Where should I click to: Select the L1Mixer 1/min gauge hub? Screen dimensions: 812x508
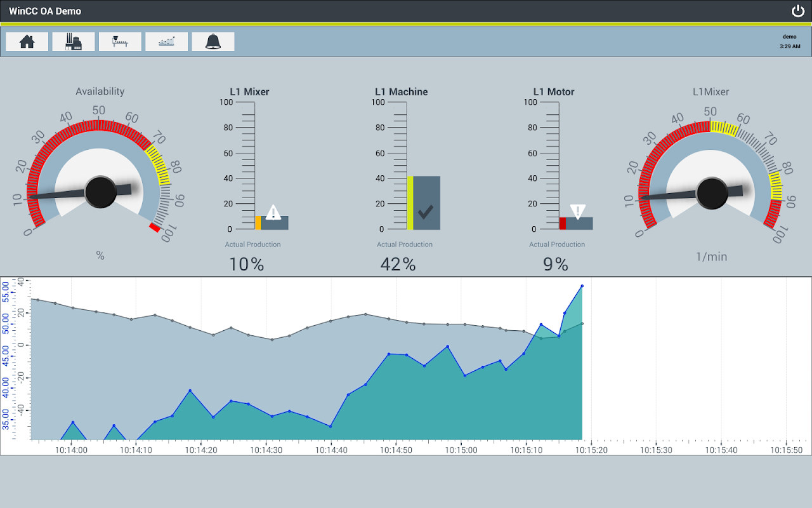(x=712, y=193)
